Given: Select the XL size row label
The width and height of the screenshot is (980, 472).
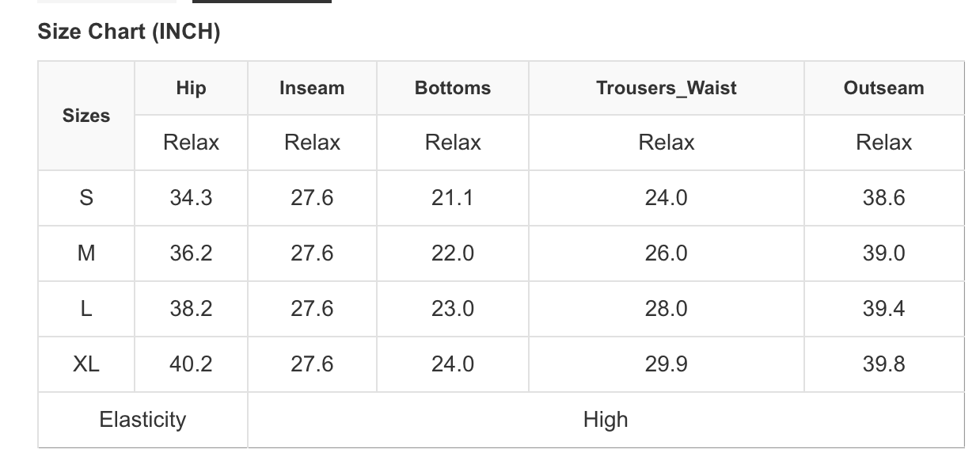Looking at the screenshot, I should 86,364.
